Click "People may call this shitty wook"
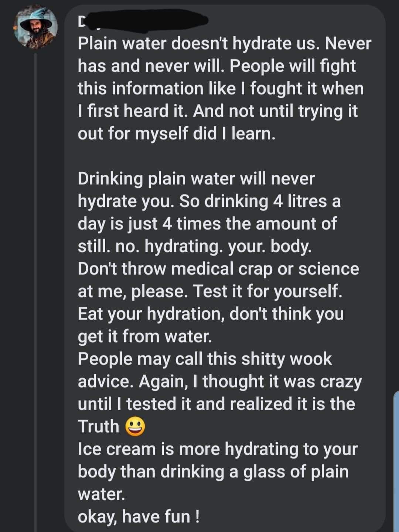The height and width of the screenshot is (532, 399). [205, 359]
